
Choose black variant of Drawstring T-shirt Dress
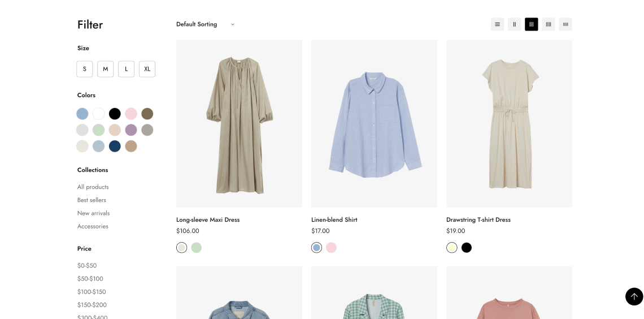(466, 248)
